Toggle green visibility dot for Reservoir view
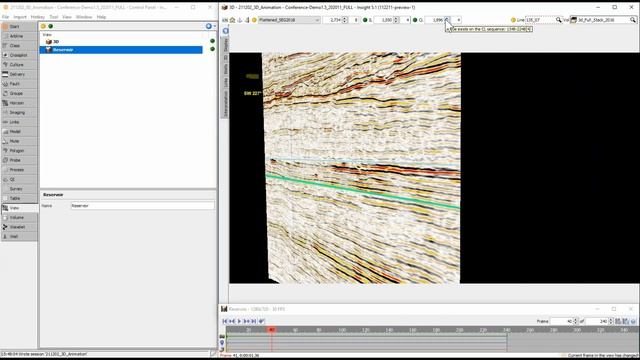The image size is (640, 360). click(212, 49)
